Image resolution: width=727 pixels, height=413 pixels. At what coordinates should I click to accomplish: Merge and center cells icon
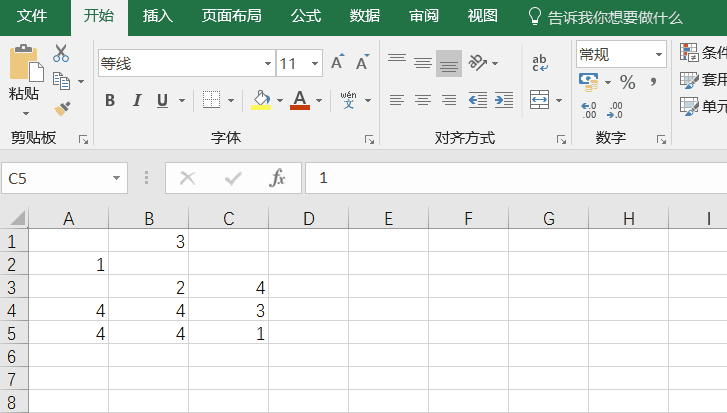[540, 100]
